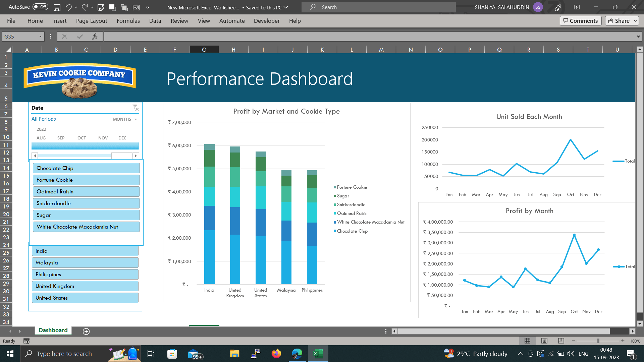The height and width of the screenshot is (362, 644).
Task: Toggle the Chocolate Chip slicer item
Action: [86, 168]
